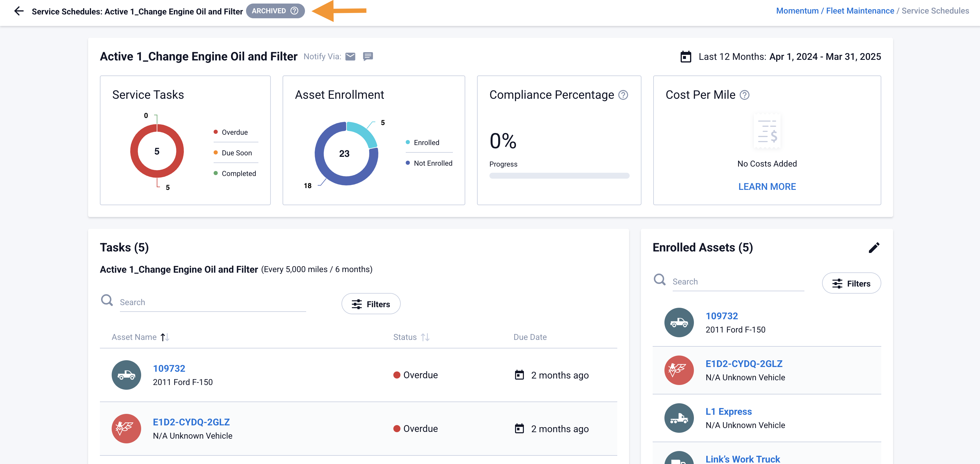Screen dimensions: 980x464
Task: Click Cost Per Mile help icon
Action: [744, 95]
